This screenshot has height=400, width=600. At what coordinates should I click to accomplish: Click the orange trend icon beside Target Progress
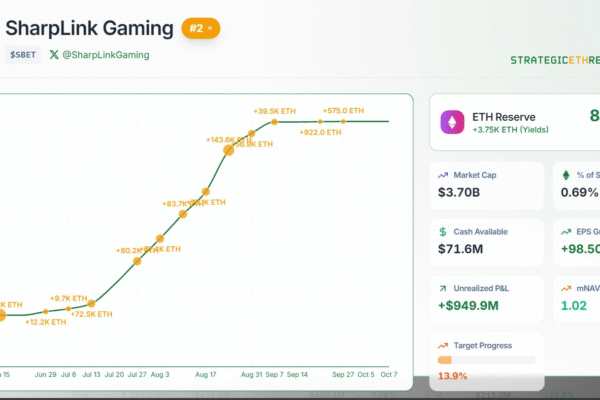tap(443, 346)
